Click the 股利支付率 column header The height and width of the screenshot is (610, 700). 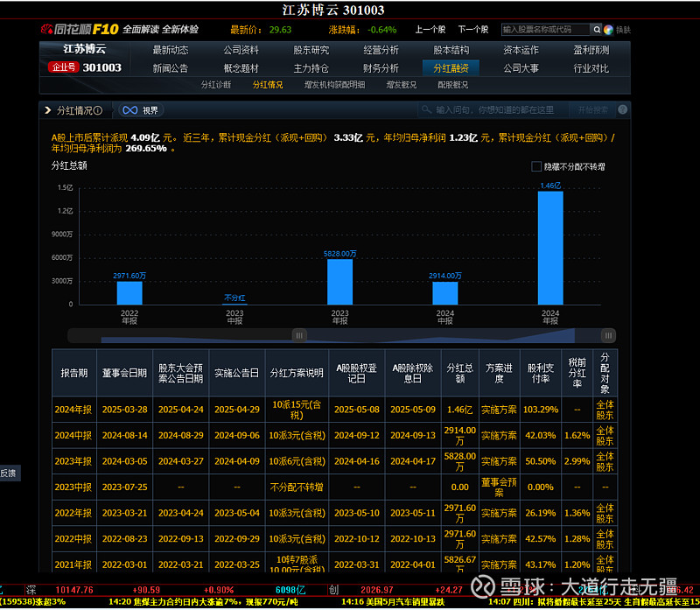click(541, 373)
